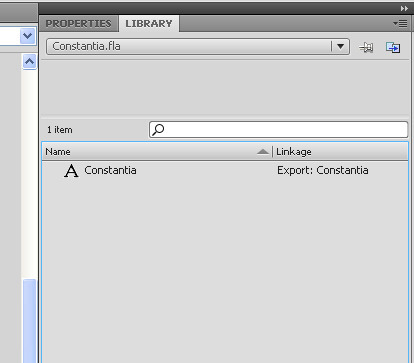Click the magnifier search icon
The image size is (414, 363).
coord(158,129)
